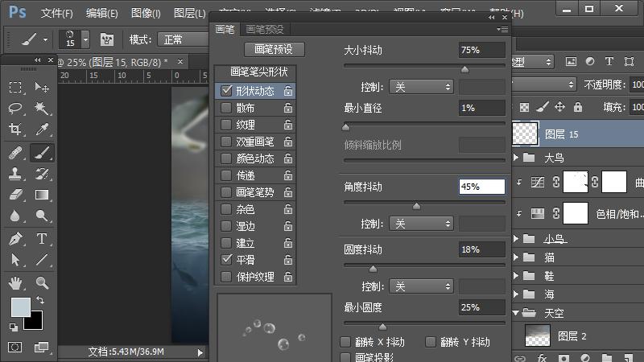The width and height of the screenshot is (644, 362).
Task: Click the 角度抖动 slider handle
Action: 416,206
